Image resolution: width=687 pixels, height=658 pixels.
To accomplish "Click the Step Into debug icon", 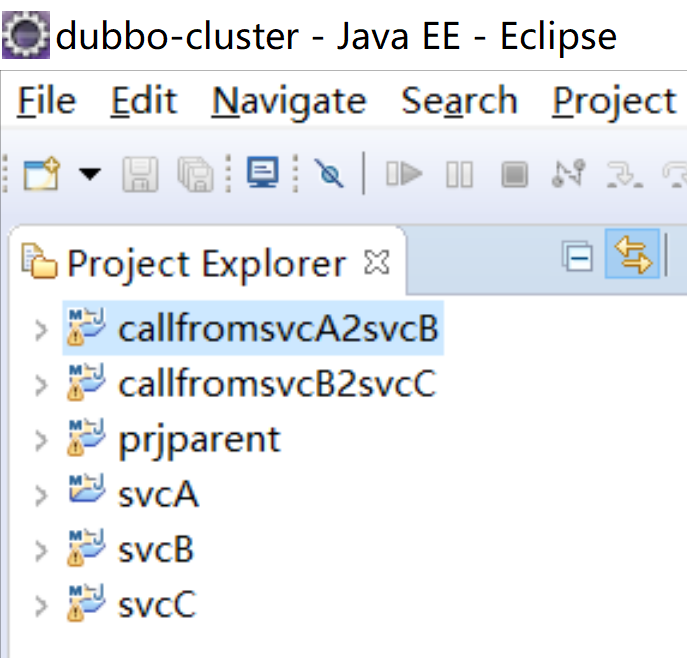I will [624, 175].
